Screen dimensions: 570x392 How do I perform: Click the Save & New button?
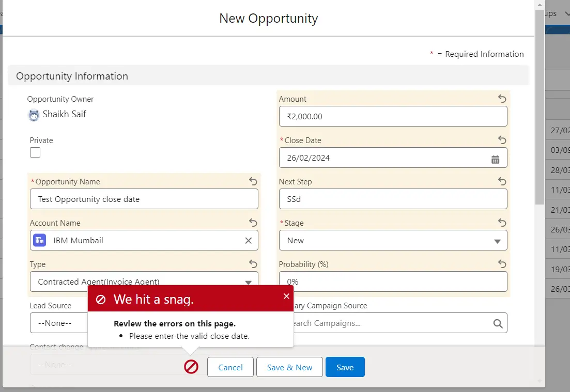click(289, 367)
